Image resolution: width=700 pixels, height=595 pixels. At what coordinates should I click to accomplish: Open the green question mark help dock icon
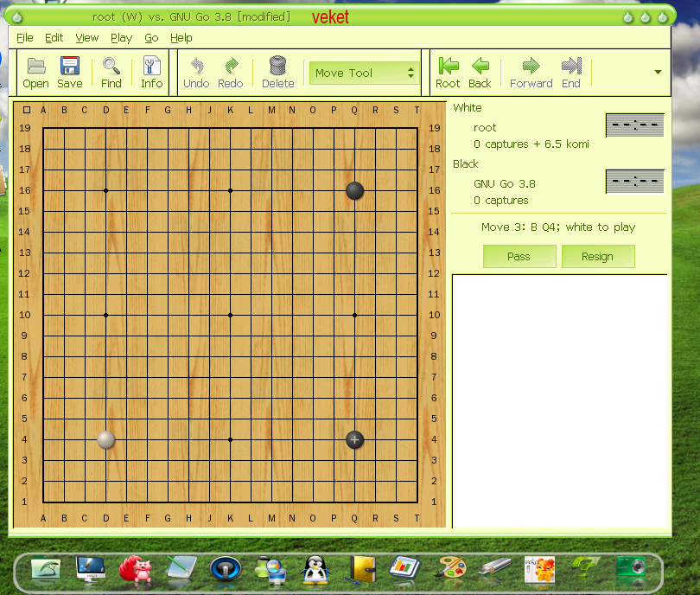(585, 567)
